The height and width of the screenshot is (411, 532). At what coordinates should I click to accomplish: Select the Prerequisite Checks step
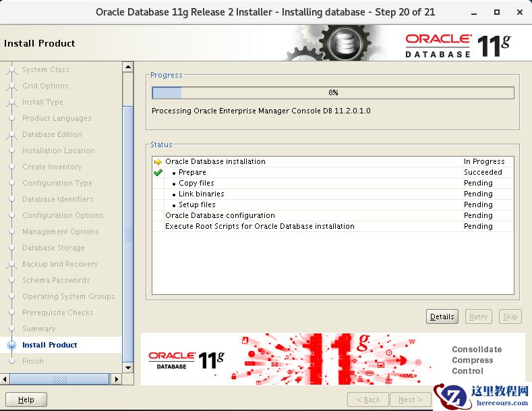(x=58, y=312)
